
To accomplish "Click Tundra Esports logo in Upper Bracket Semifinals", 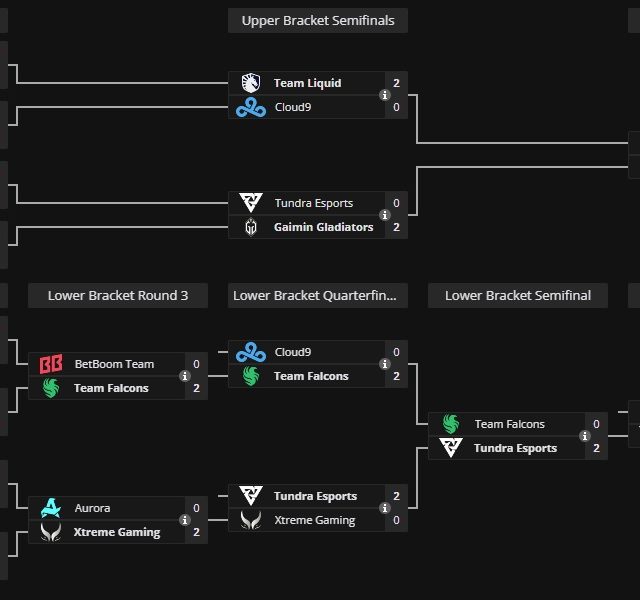I will tap(250, 203).
